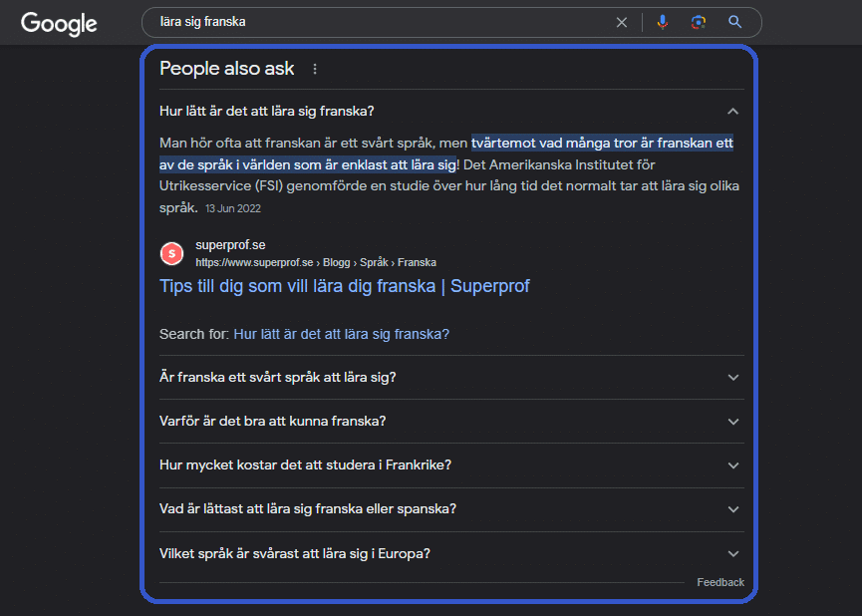Click the 'Hur lätt är det' question title
Image resolution: width=862 pixels, height=616 pixels.
coord(266,111)
